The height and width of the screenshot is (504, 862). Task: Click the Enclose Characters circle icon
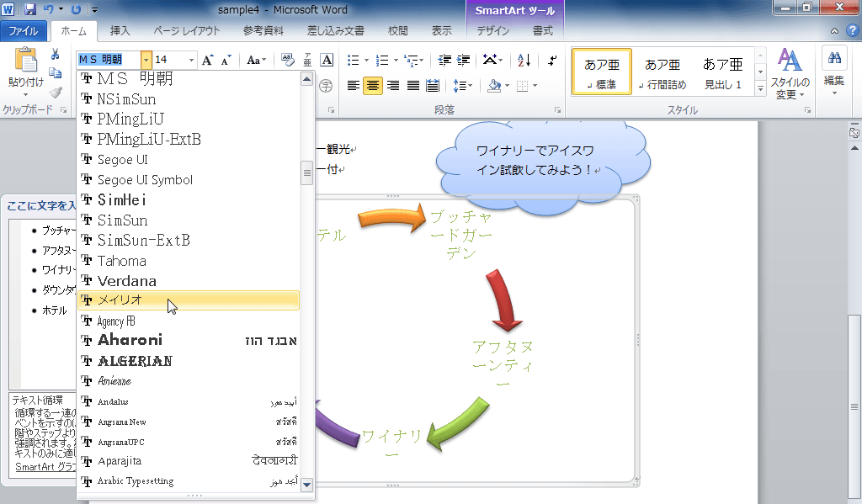(x=326, y=86)
